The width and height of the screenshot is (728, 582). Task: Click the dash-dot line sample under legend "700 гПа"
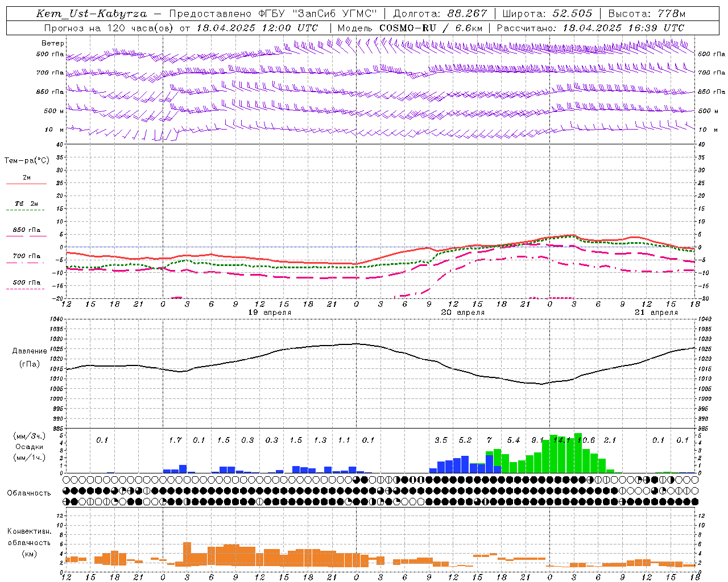[x=26, y=263]
